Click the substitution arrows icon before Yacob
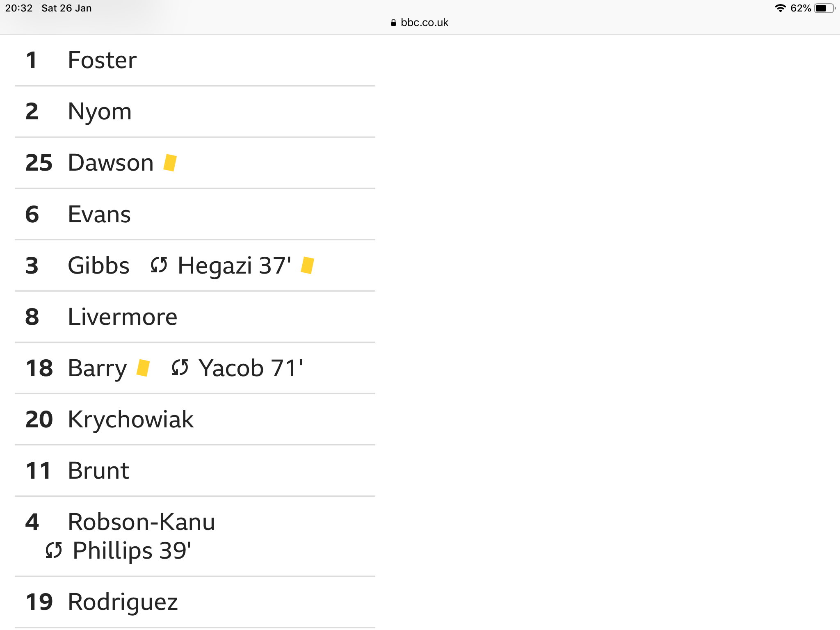The width and height of the screenshot is (840, 630). [180, 367]
